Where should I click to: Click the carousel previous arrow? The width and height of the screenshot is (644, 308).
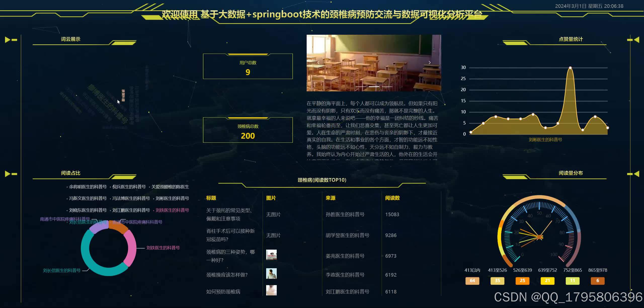point(318,63)
